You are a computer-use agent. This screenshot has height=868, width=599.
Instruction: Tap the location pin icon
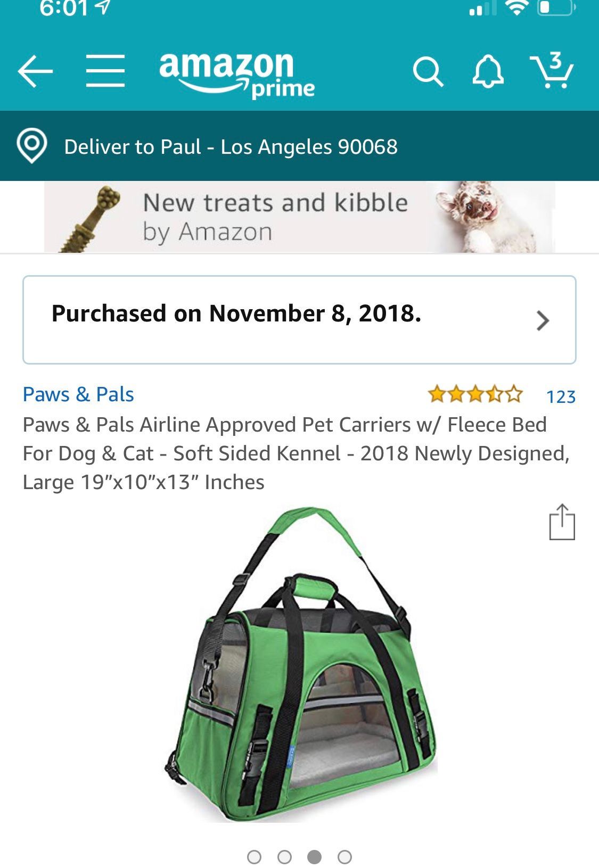point(32,146)
